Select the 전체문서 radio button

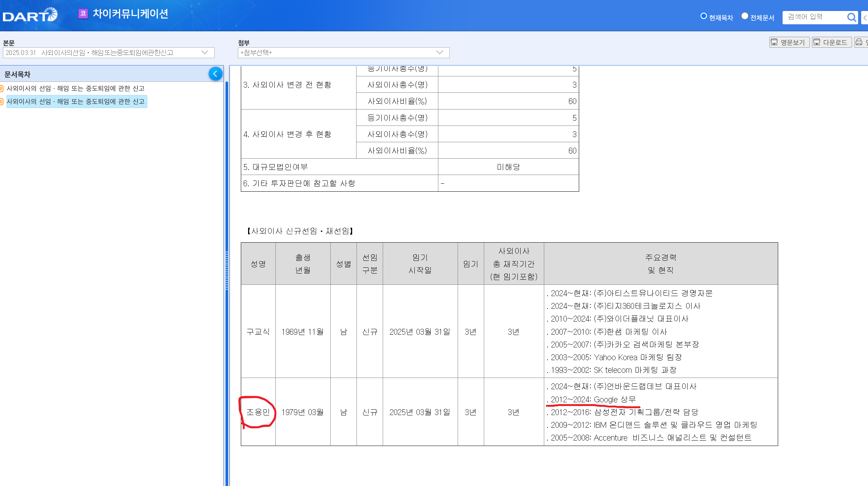tap(745, 16)
